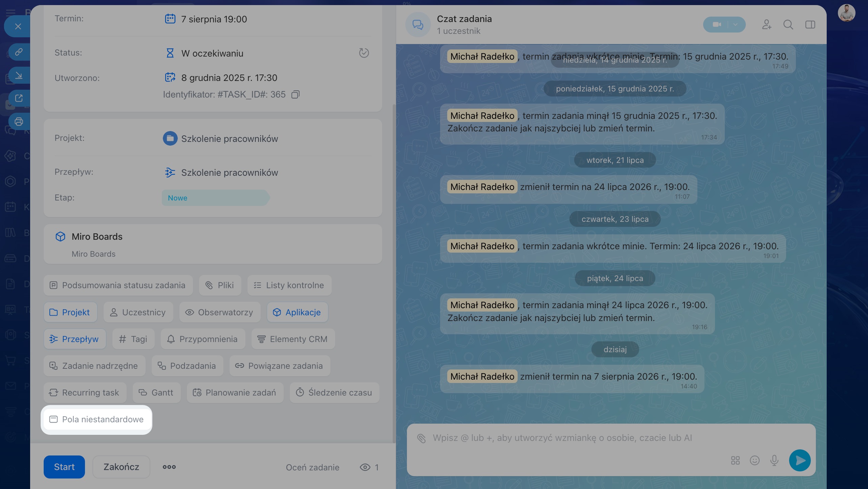The width and height of the screenshot is (868, 489).
Task: Open the Przypomnienia chip
Action: [203, 339]
